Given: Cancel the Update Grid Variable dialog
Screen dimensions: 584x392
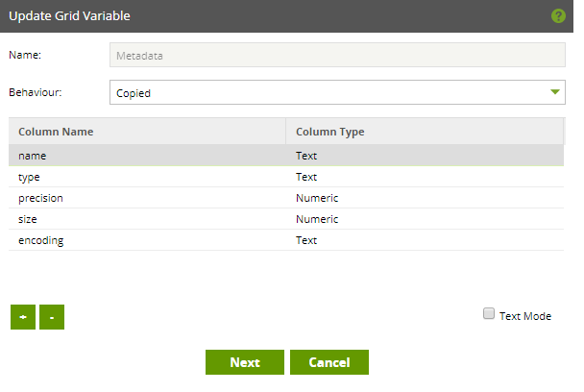Looking at the screenshot, I should 329,362.
